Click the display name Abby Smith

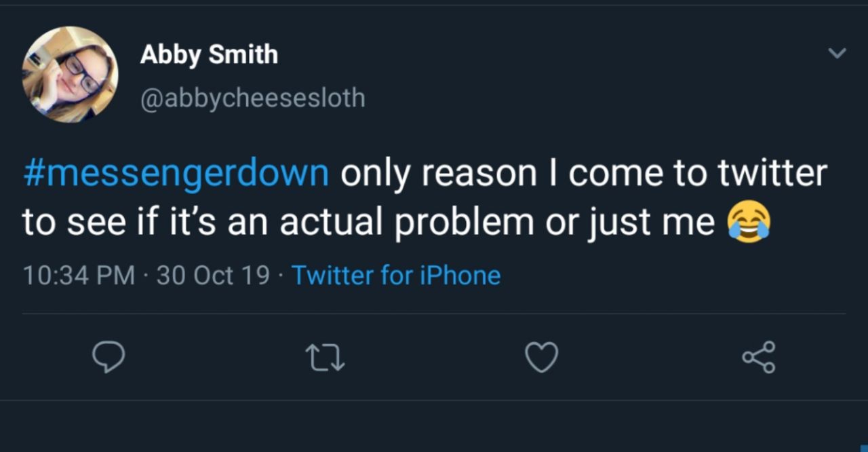209,54
